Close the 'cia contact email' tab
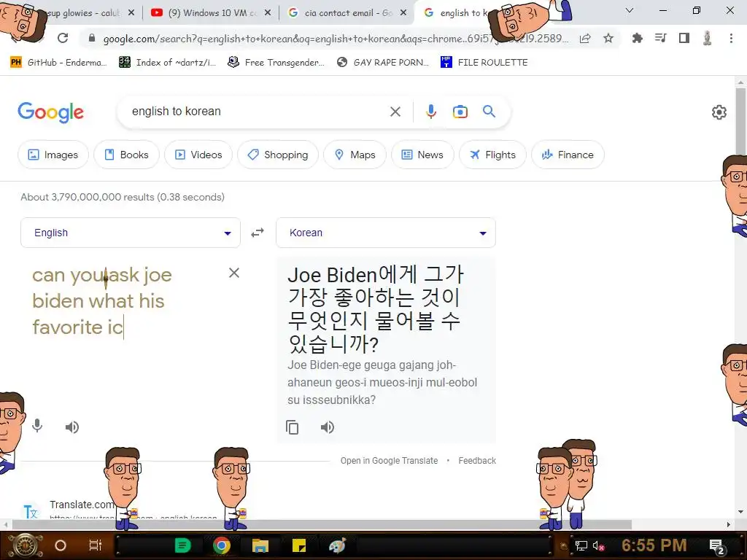747x560 pixels. click(x=403, y=13)
